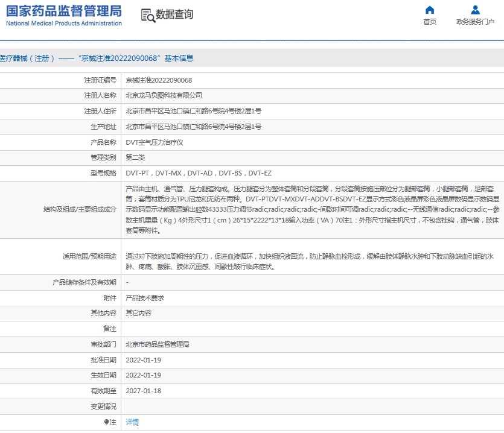Click 产品技术要求 attachment value

coord(145,298)
